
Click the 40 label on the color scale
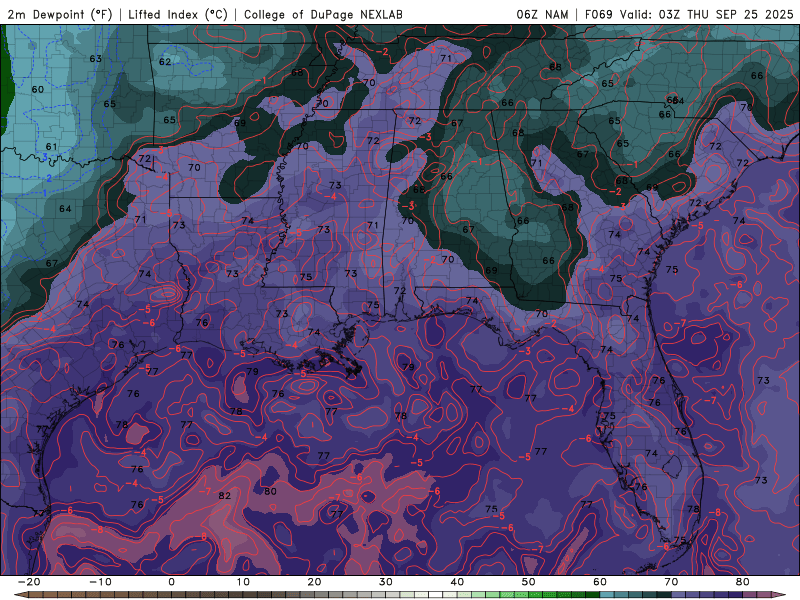point(457,582)
